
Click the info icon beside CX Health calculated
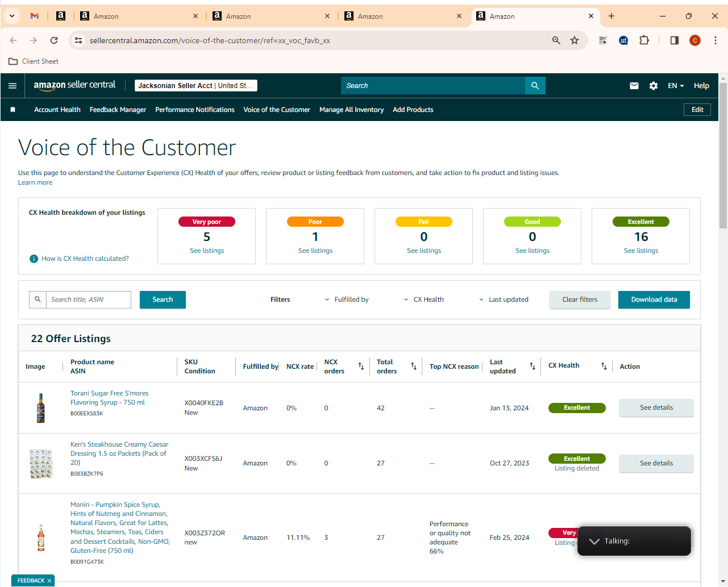34,259
